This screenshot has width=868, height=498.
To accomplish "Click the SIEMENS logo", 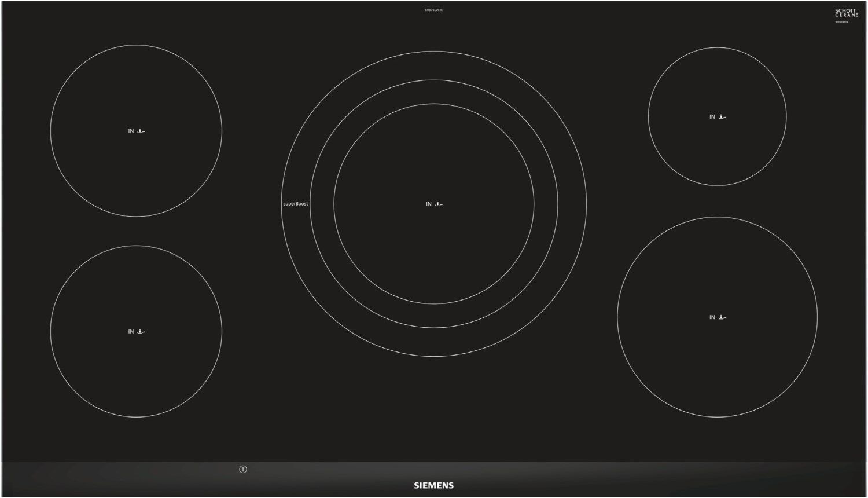I will point(433,485).
